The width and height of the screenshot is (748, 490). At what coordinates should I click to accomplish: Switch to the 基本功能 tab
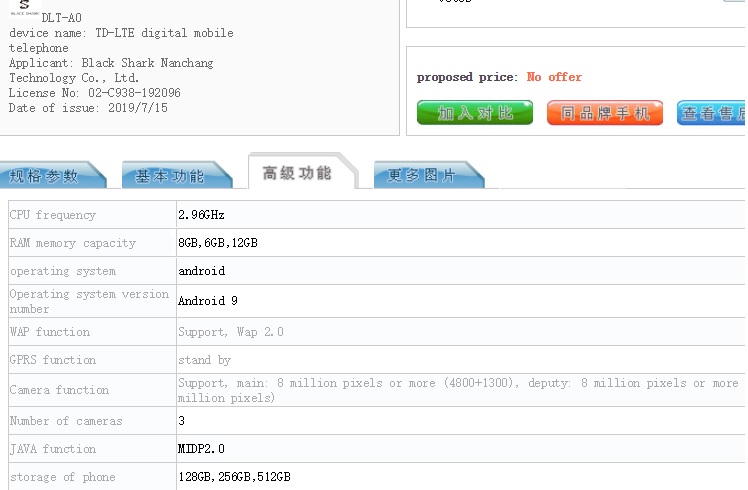tap(177, 176)
